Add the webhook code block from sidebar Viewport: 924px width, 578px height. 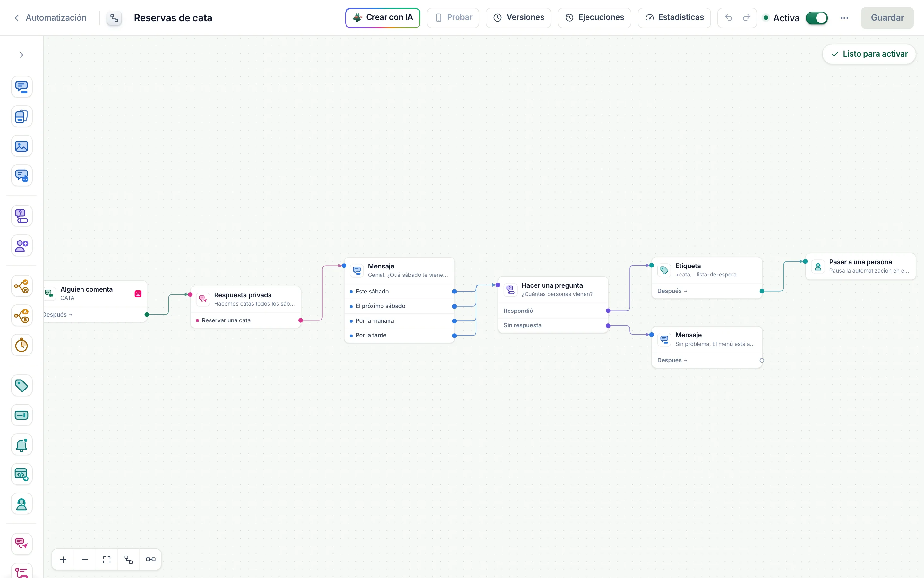pyautogui.click(x=21, y=474)
